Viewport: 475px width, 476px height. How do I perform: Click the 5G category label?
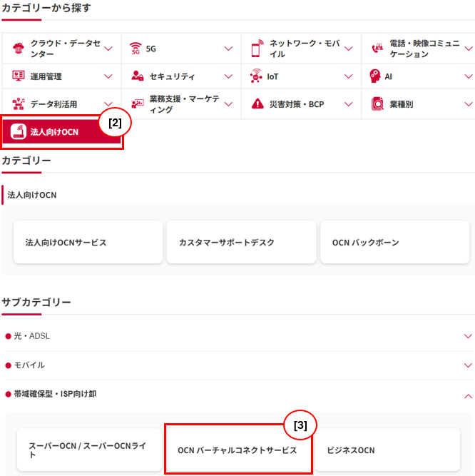[150, 49]
